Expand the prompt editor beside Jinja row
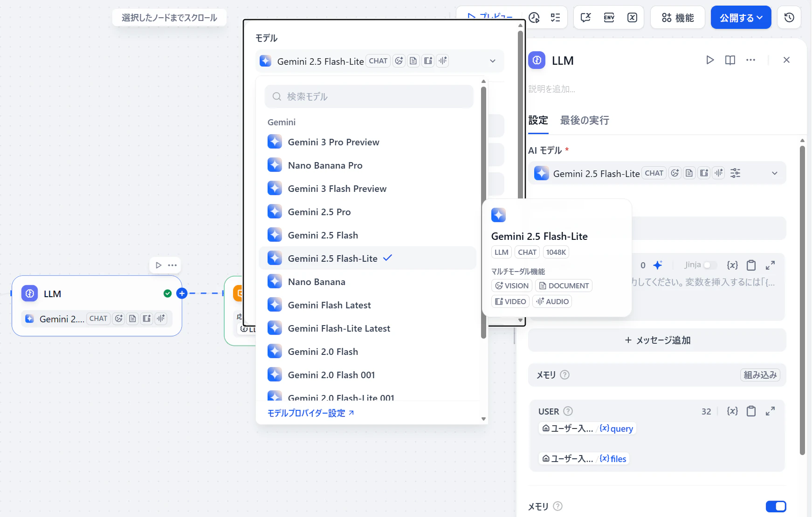This screenshot has height=517, width=812. 771,265
